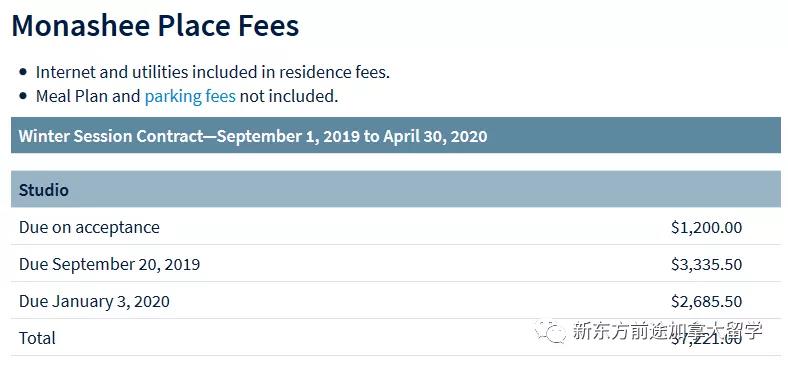Click the Studio section header

click(396, 189)
